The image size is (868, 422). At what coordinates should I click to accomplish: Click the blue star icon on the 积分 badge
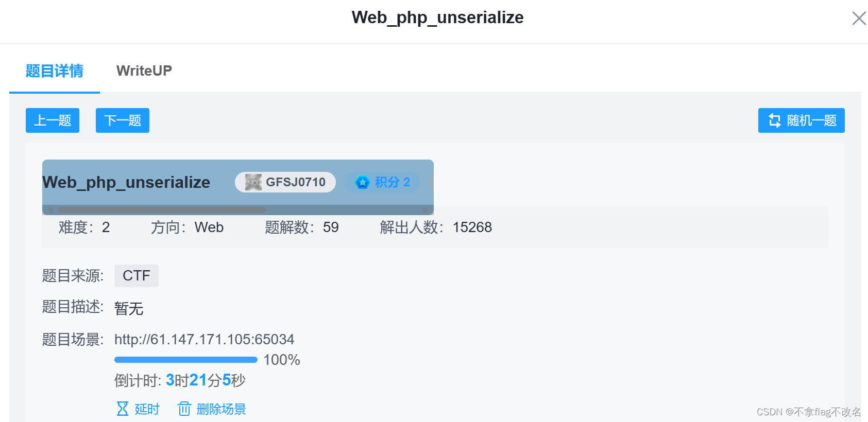click(x=362, y=182)
